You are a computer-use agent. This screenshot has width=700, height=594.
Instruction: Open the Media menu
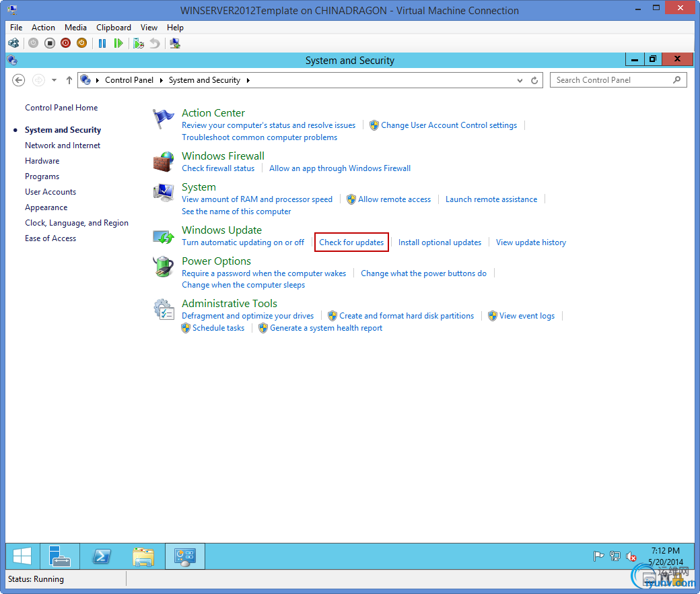75,27
